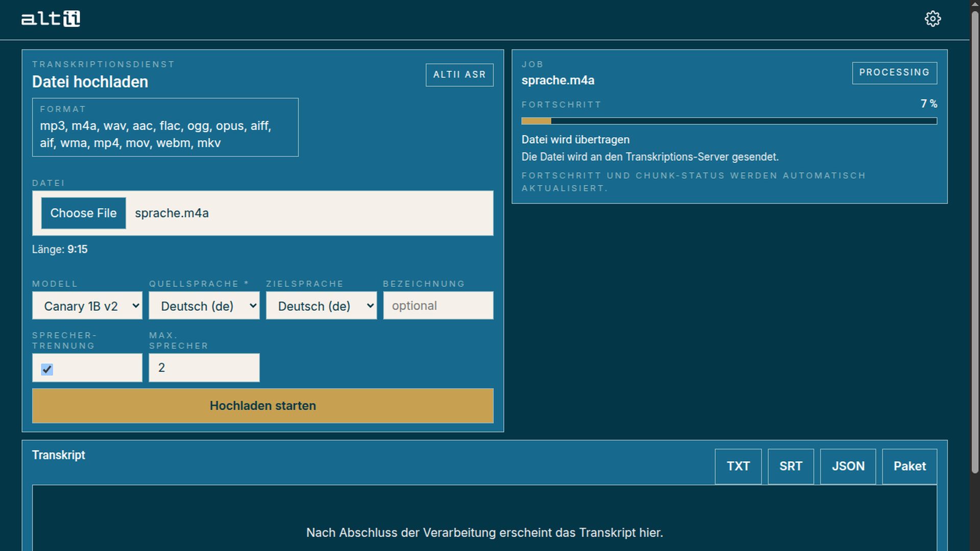
Task: Click the ALTII ASR badge
Action: coord(459,74)
